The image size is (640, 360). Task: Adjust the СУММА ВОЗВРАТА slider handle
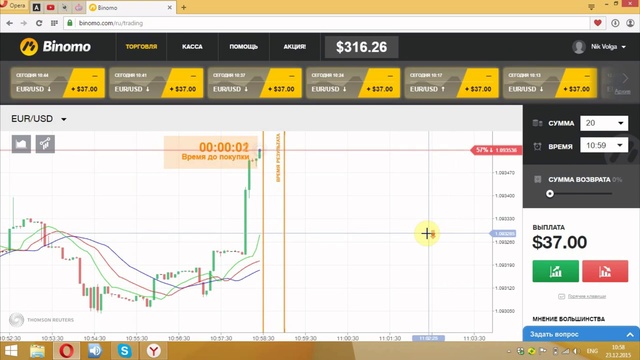[x=550, y=193]
